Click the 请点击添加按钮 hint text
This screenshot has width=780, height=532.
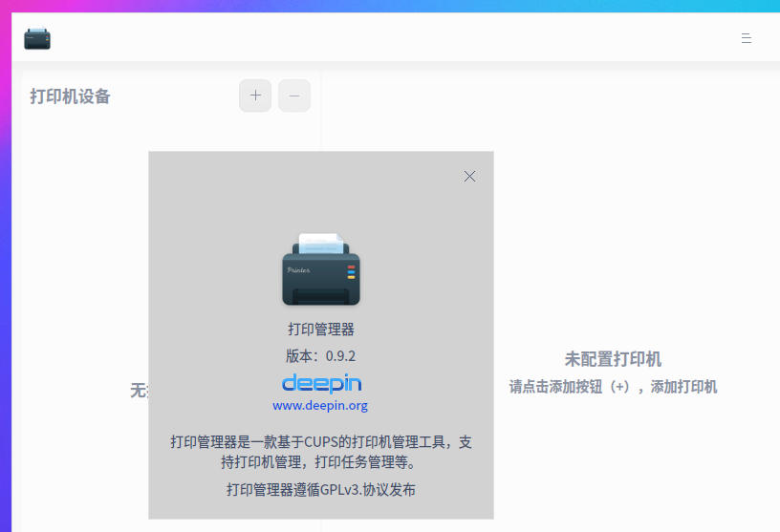click(613, 386)
